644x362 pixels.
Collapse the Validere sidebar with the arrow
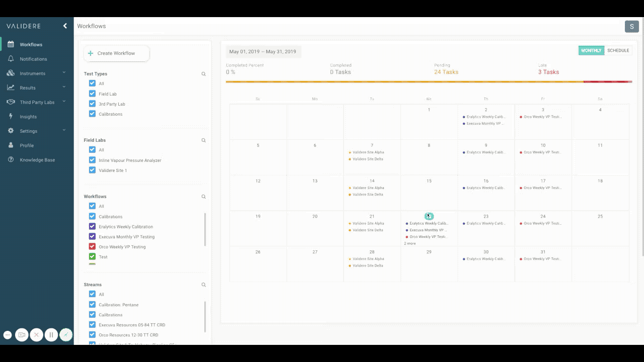[x=65, y=26]
